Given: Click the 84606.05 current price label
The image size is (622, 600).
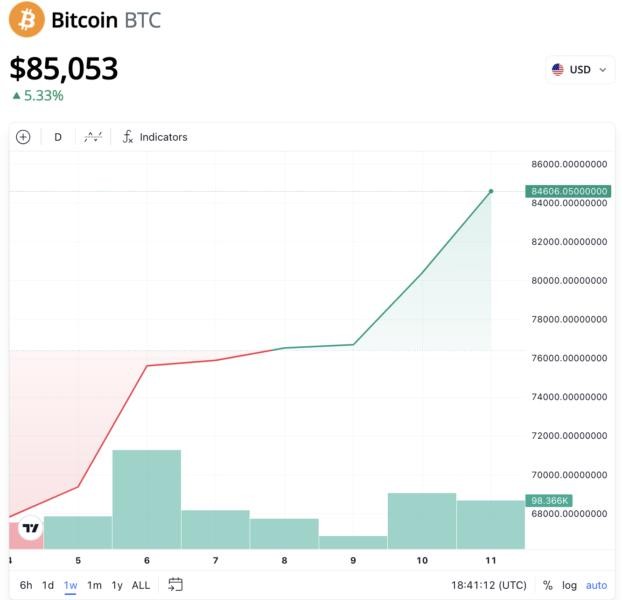Looking at the screenshot, I should pyautogui.click(x=568, y=191).
